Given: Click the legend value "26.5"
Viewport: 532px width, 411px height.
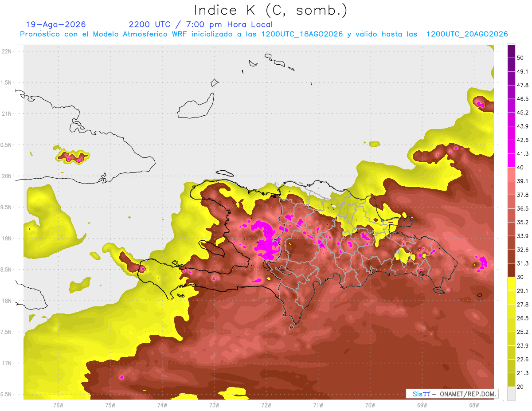Looking at the screenshot, I should (522, 318).
